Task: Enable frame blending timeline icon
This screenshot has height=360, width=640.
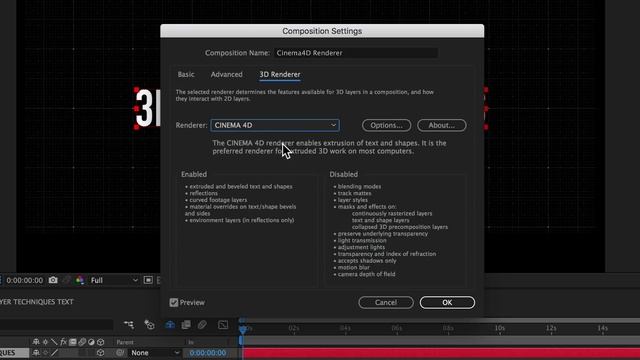Action: pyautogui.click(x=186, y=325)
